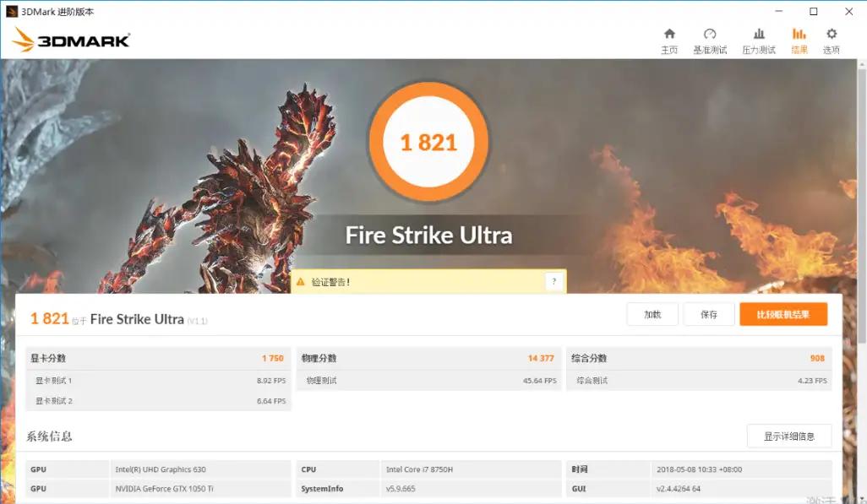Click the yellow validation warning triangle icon
The width and height of the screenshot is (867, 504).
pos(302,282)
